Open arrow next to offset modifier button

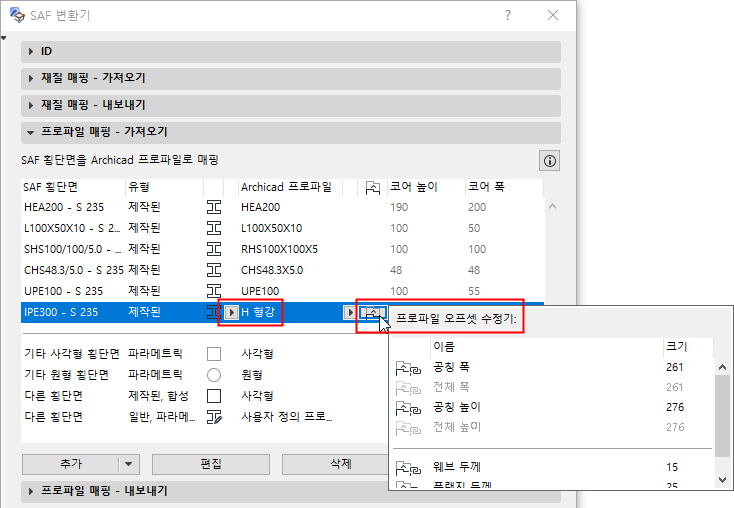(x=350, y=312)
